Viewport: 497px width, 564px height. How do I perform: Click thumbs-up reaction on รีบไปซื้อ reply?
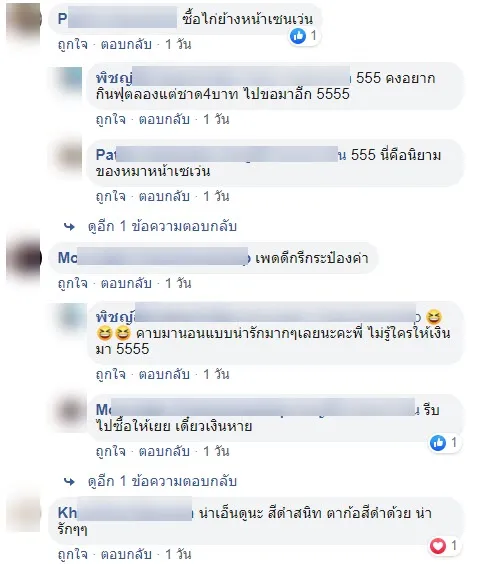tap(438, 443)
